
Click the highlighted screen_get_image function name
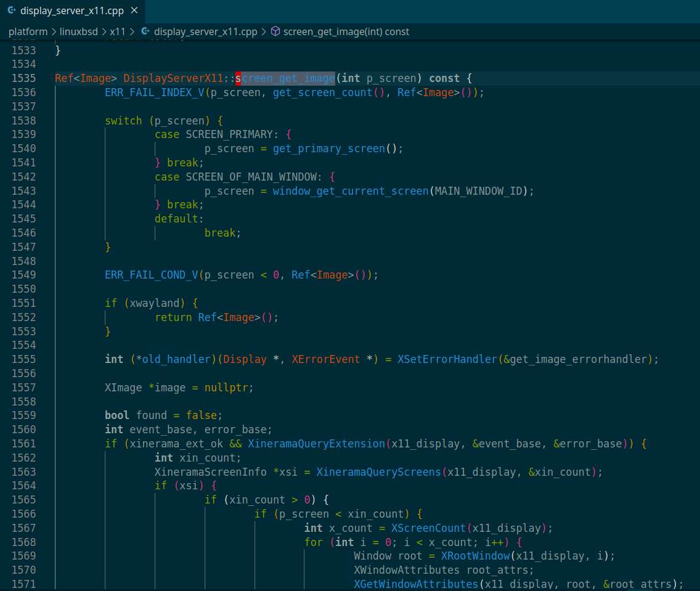click(285, 78)
